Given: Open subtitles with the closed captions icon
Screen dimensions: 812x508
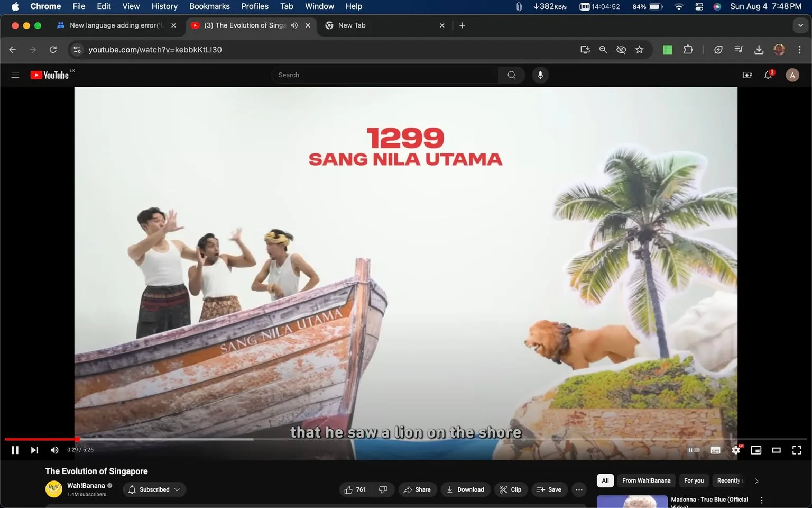Looking at the screenshot, I should (x=715, y=450).
